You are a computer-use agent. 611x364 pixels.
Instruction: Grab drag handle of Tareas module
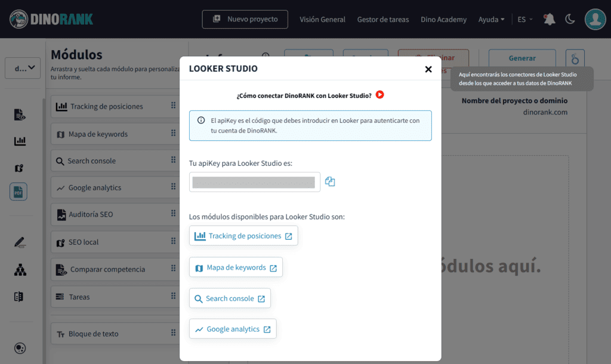tap(174, 296)
